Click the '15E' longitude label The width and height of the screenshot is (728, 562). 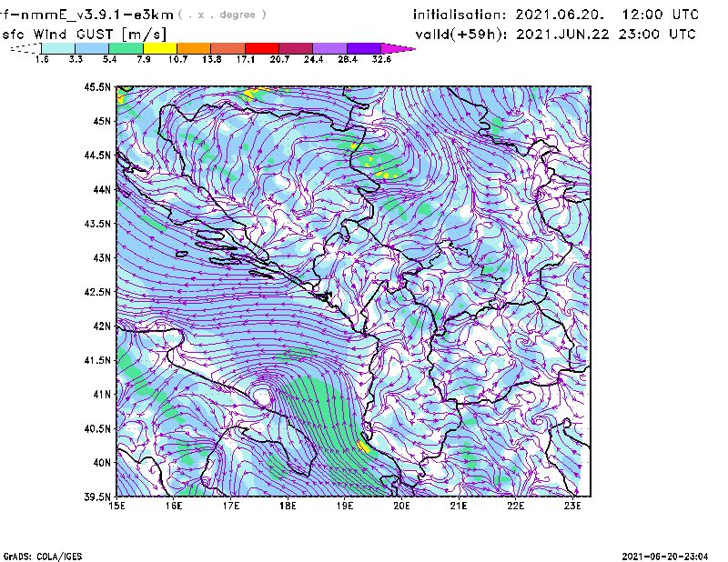coord(116,506)
